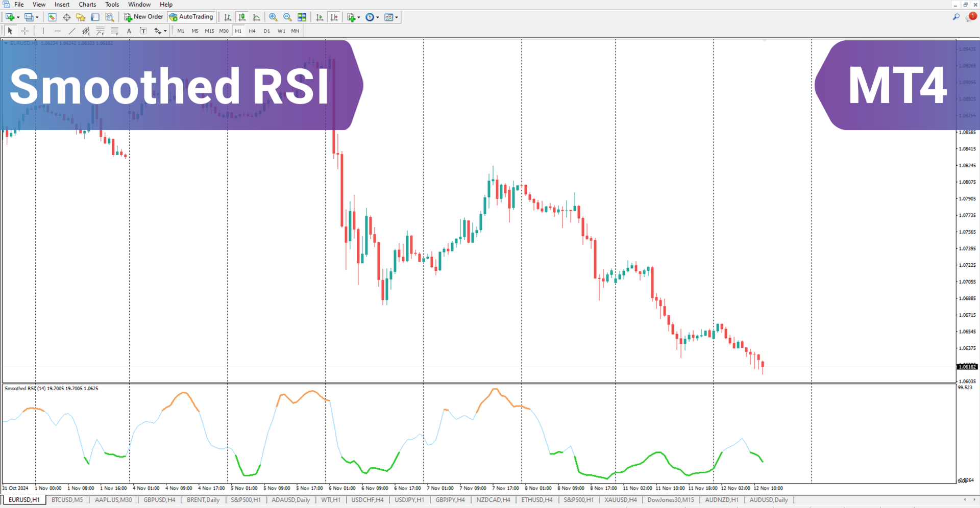Image resolution: width=980 pixels, height=508 pixels.
Task: Select the BRENT,Daily chart tab
Action: tap(203, 500)
